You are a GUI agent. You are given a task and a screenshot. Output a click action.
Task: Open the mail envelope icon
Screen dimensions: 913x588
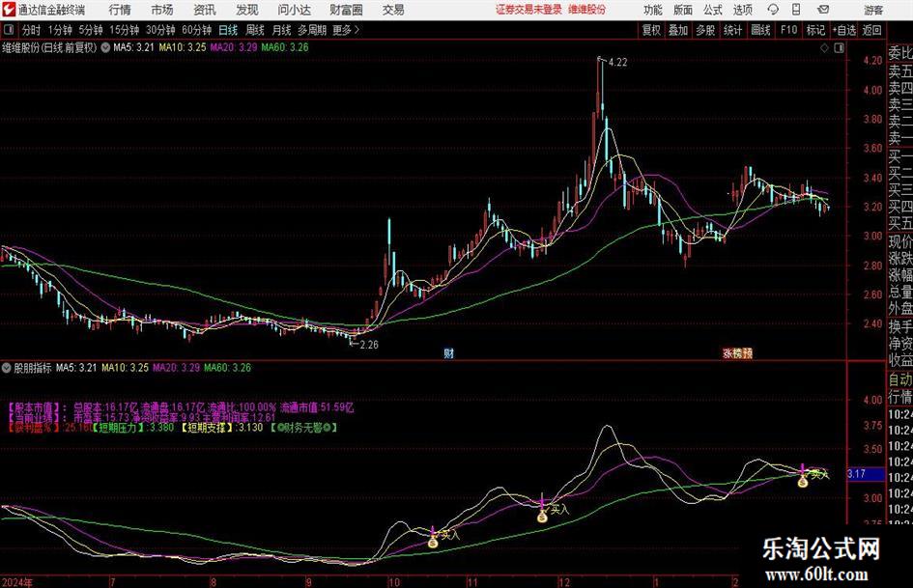point(823,10)
